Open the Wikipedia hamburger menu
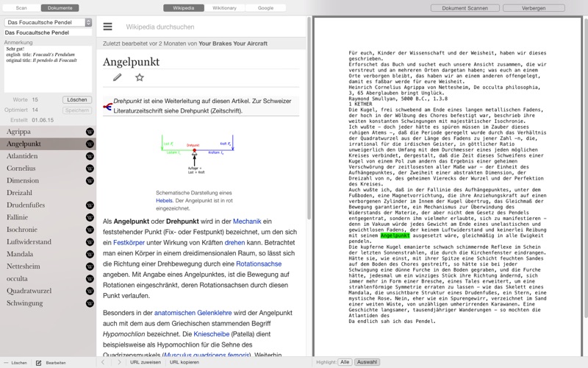Image resolution: width=588 pixels, height=368 pixels. [107, 26]
